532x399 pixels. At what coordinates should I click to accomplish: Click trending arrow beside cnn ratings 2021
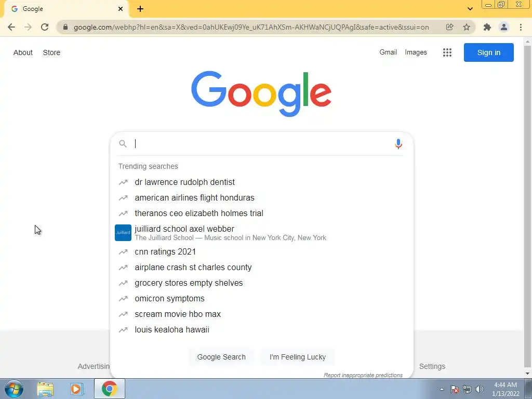click(x=123, y=252)
